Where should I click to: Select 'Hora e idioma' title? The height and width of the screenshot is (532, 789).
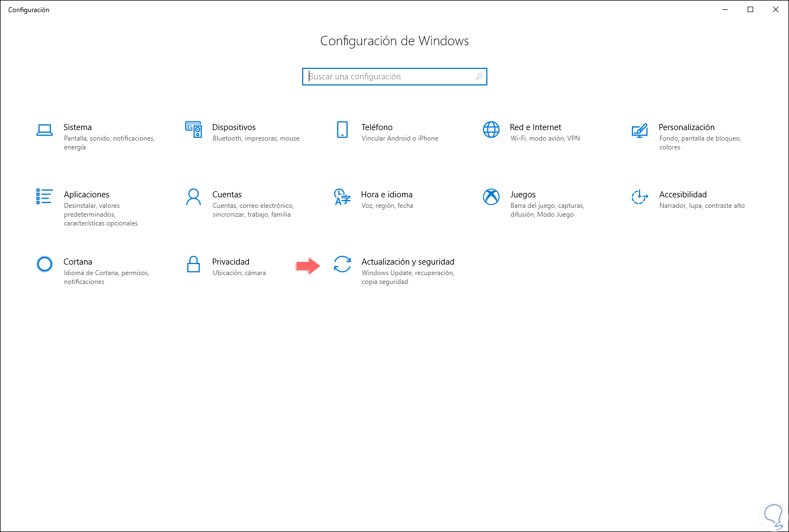coord(387,195)
